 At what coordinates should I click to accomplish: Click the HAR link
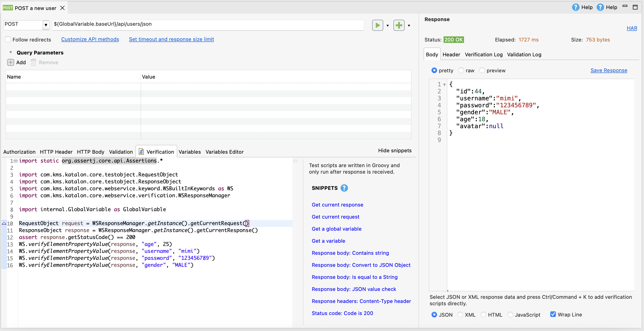point(632,28)
